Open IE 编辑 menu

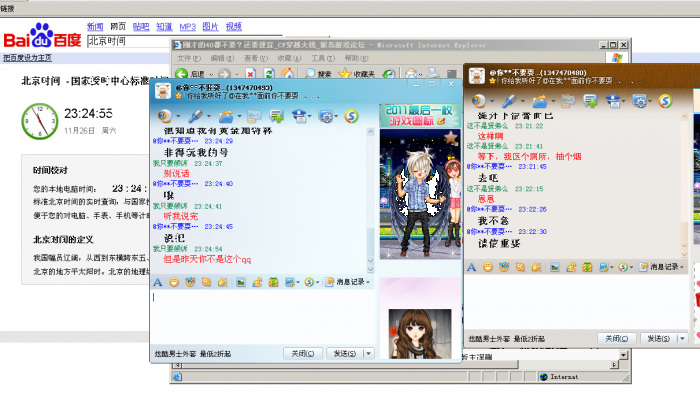click(x=222, y=58)
